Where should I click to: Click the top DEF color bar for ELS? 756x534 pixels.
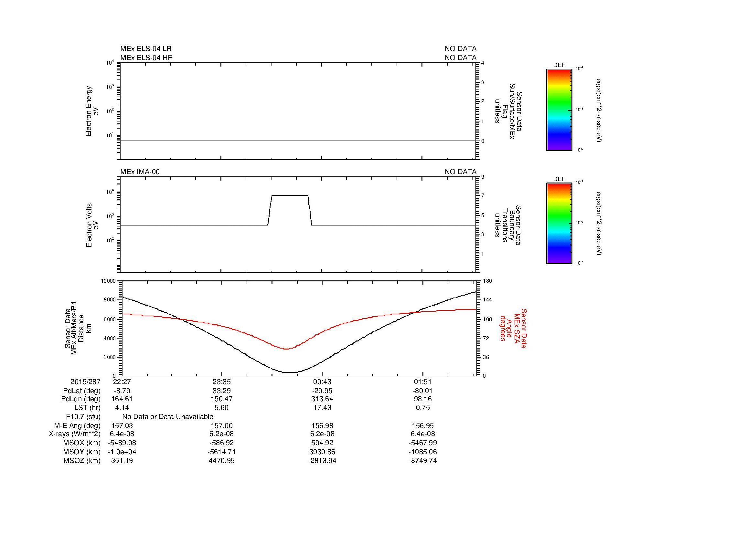[559, 110]
